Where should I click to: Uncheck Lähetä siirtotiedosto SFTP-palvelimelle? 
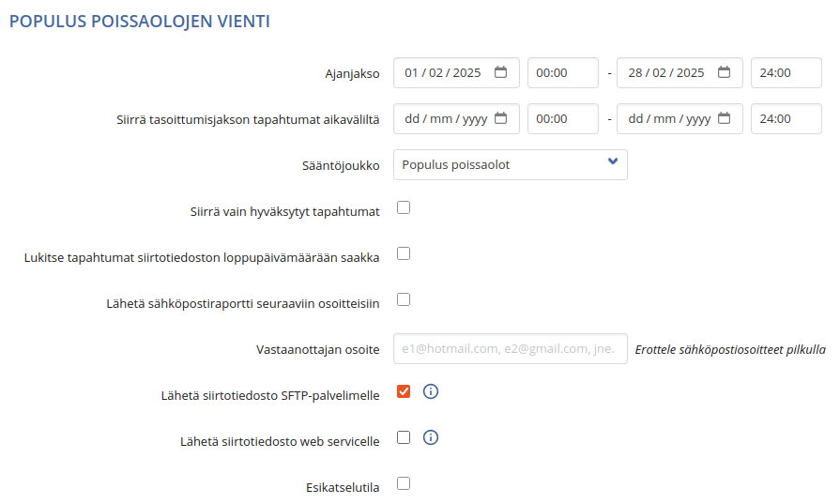point(404,391)
